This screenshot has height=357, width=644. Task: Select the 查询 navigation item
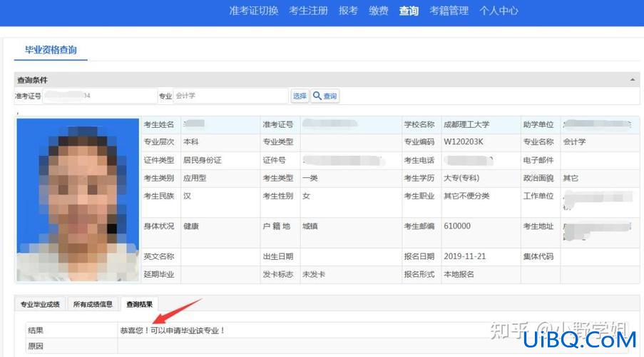409,11
